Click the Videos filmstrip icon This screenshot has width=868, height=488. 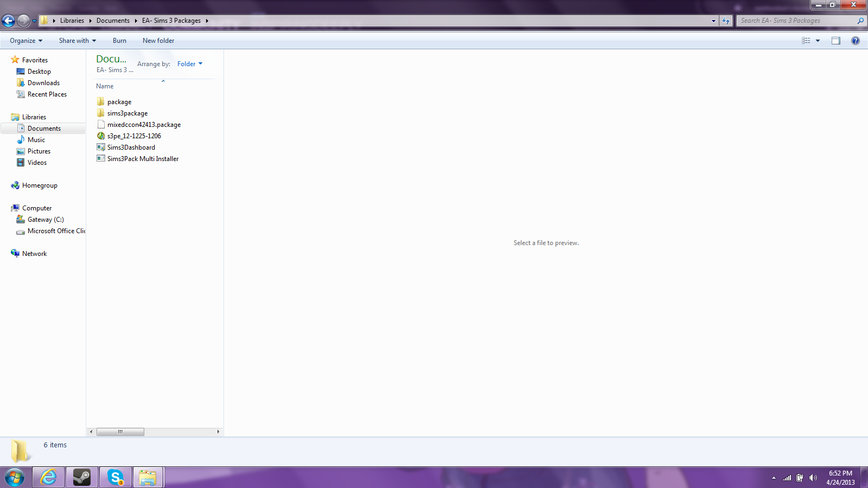[x=21, y=163]
